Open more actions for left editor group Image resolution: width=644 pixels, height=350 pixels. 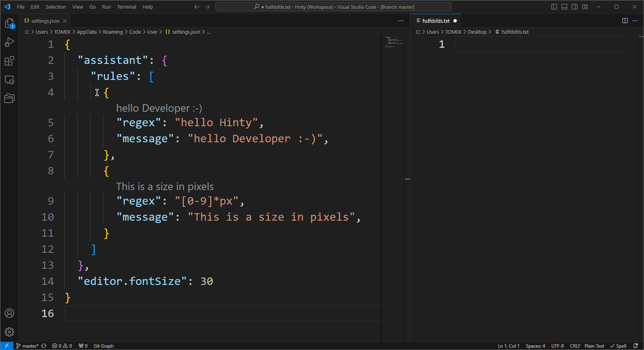pos(401,21)
